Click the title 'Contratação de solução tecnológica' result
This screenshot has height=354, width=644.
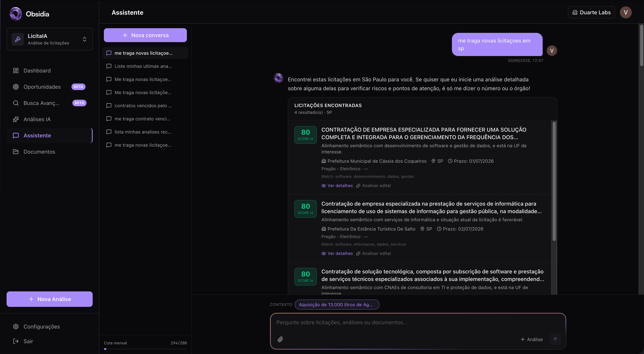point(433,275)
